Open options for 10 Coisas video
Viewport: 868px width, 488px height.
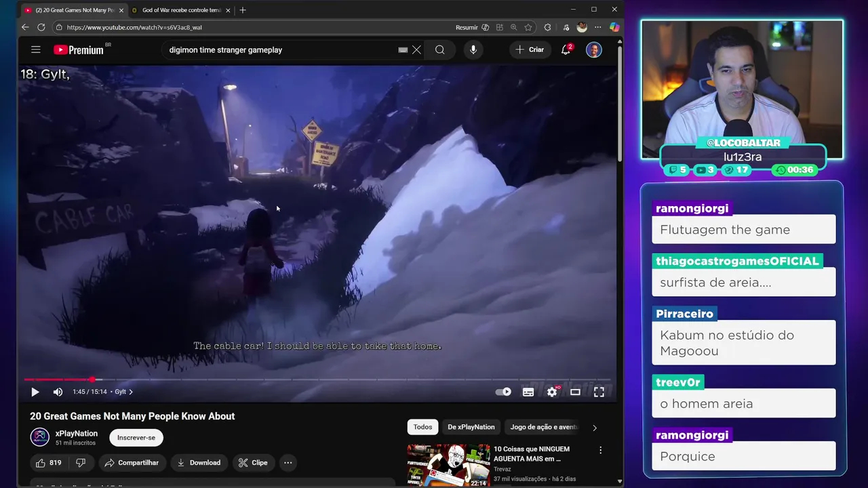(x=600, y=450)
